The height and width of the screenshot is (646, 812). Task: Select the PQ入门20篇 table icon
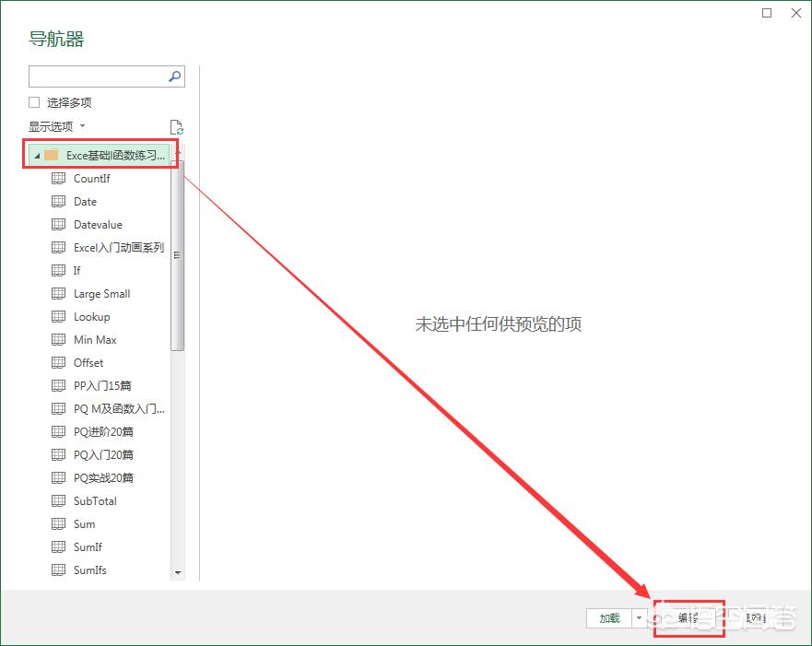tap(59, 454)
